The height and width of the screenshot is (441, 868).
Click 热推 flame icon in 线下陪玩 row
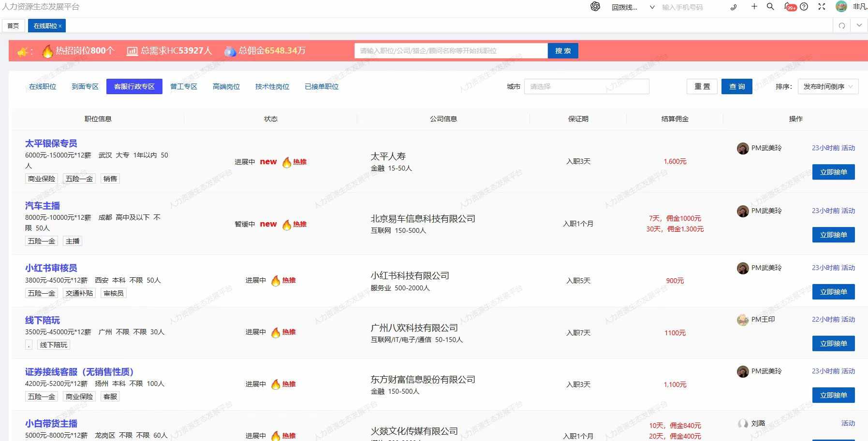276,332
